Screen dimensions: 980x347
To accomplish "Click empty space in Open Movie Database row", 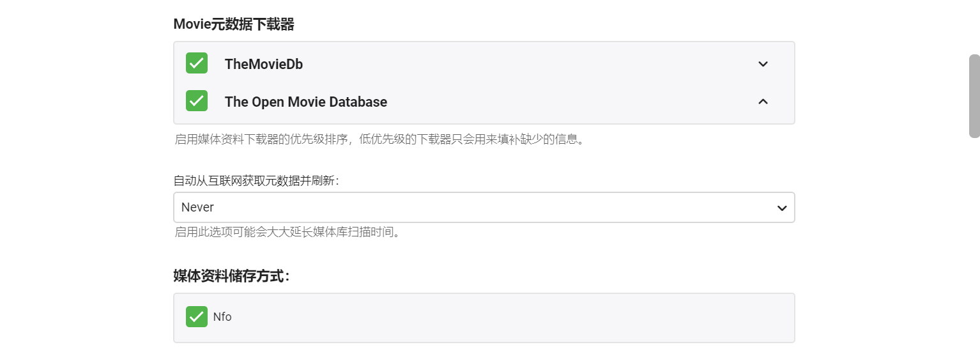I will tap(543, 102).
